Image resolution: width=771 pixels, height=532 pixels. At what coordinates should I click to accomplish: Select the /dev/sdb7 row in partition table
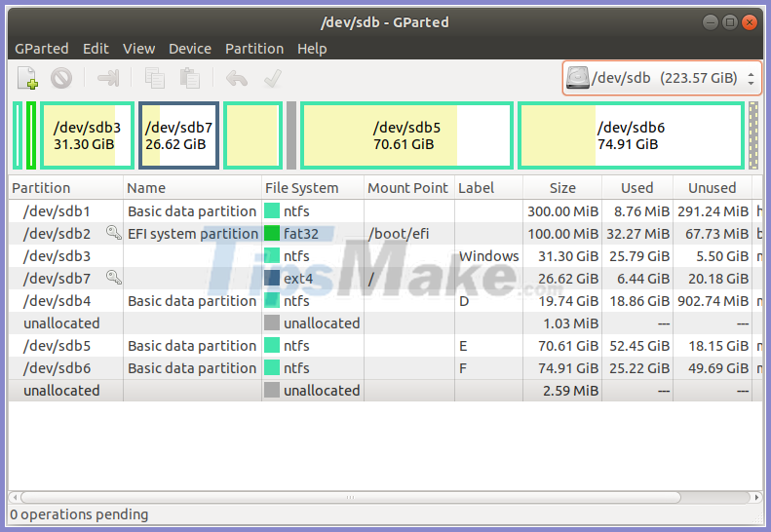pyautogui.click(x=386, y=279)
